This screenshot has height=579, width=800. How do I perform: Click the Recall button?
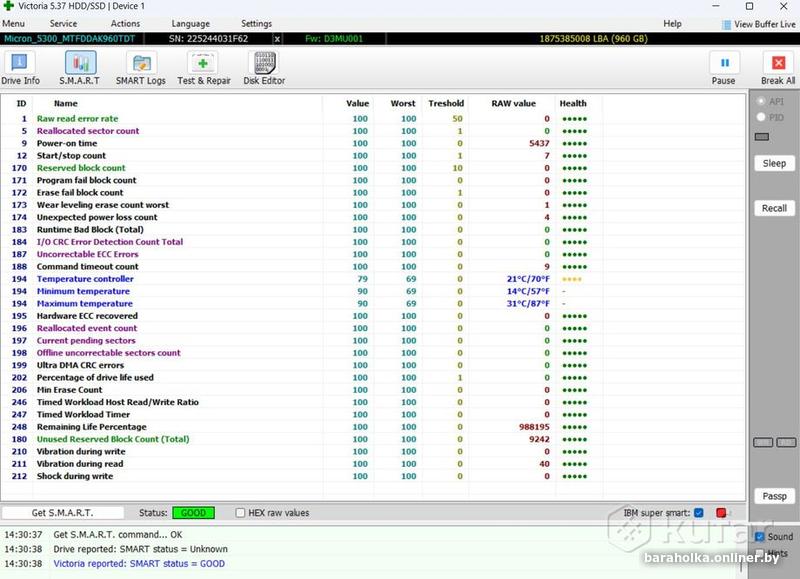coord(774,208)
